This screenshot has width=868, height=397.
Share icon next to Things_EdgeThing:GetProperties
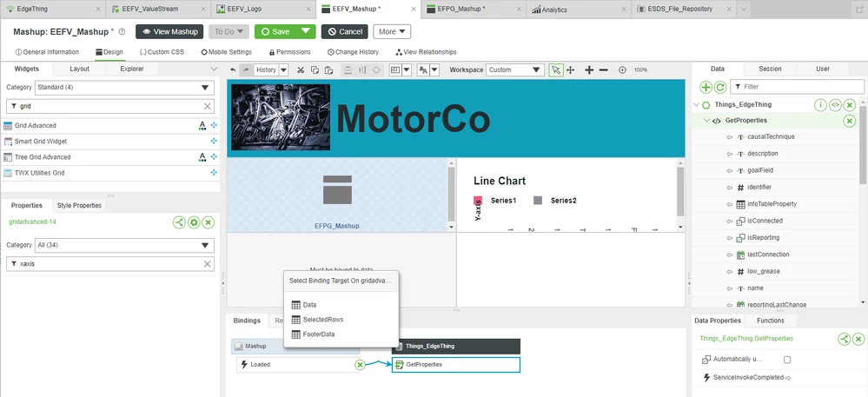844,339
